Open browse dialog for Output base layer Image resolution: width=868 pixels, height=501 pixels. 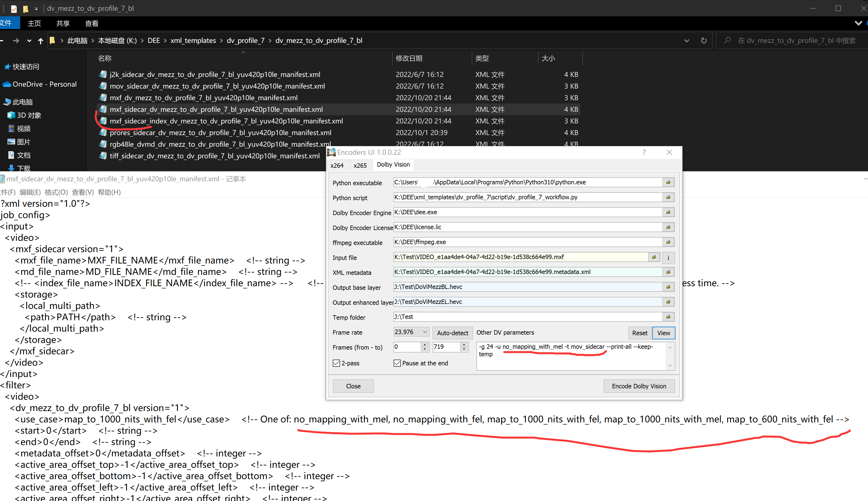[x=668, y=287]
